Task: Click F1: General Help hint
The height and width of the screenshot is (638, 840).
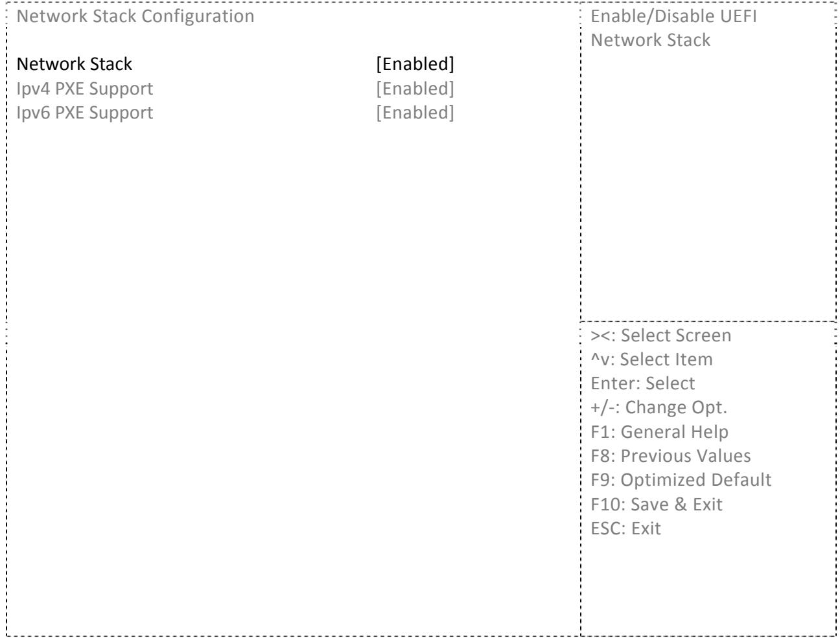Action: 660,432
